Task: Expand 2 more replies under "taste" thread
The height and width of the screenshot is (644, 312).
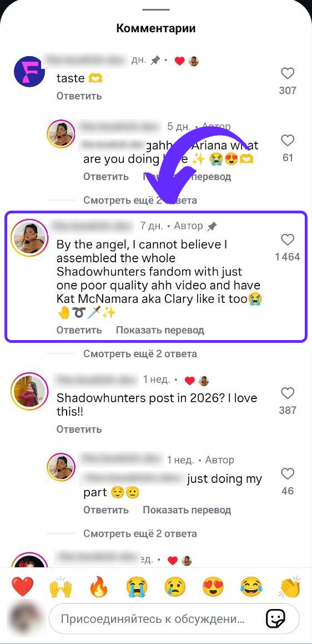Action: (140, 200)
